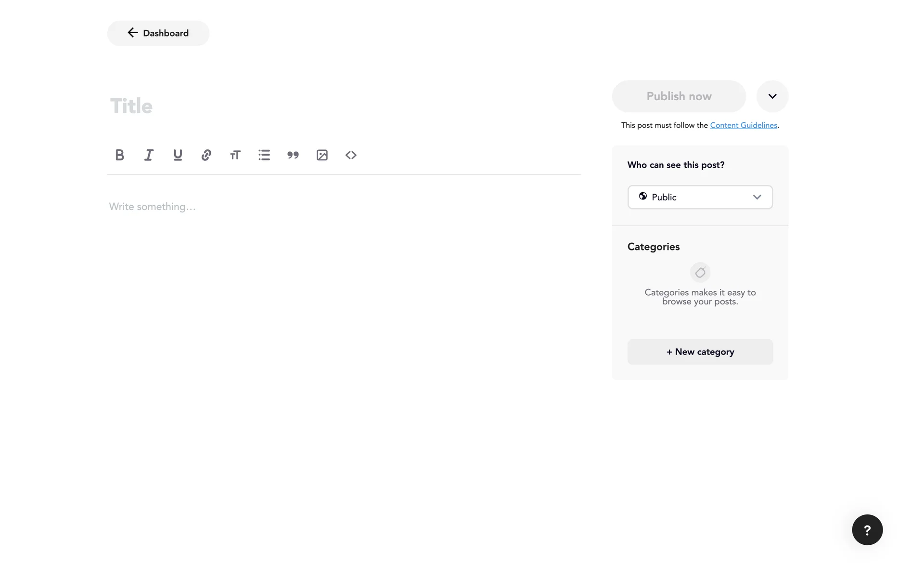Insert a code block
The width and height of the screenshot is (924, 578).
[351, 155]
